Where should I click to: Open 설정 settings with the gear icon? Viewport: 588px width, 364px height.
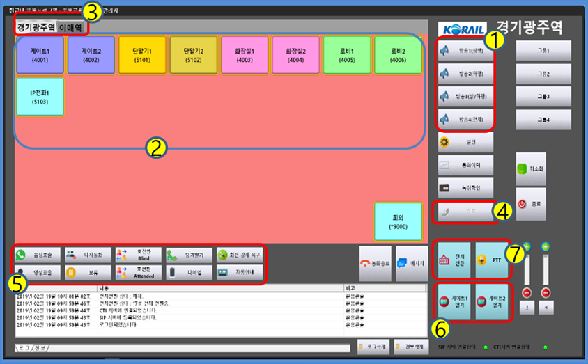pos(465,142)
